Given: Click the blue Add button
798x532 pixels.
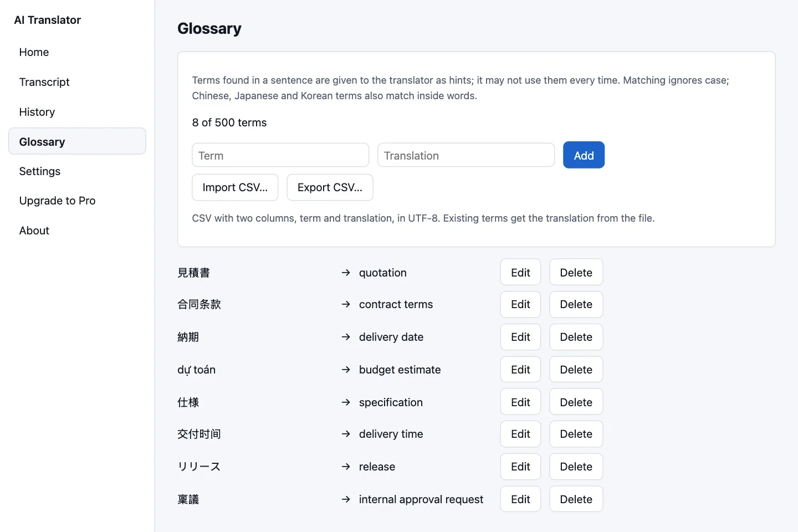Looking at the screenshot, I should [584, 155].
